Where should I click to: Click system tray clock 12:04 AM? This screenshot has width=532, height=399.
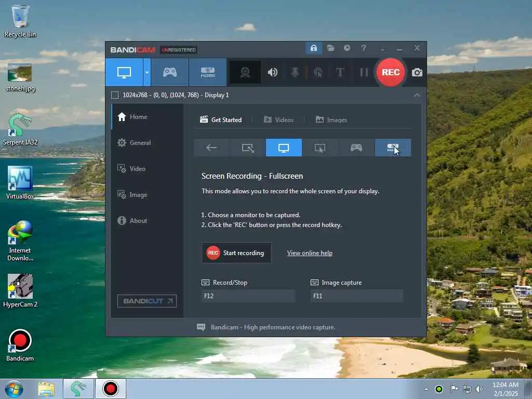point(506,389)
